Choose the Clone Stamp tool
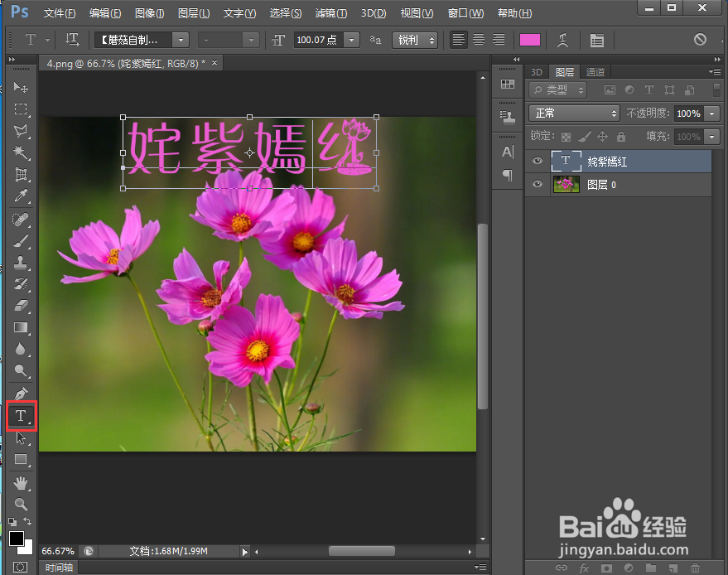728x575 pixels. click(21, 261)
